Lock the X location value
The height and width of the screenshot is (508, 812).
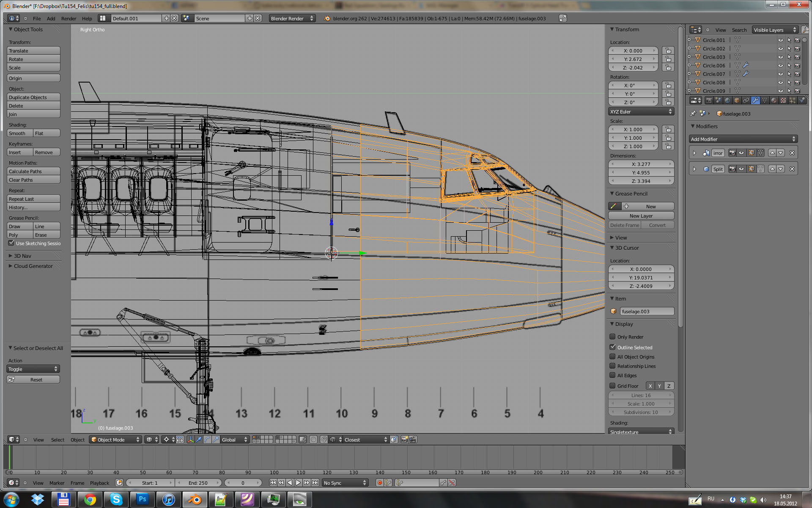coord(668,51)
